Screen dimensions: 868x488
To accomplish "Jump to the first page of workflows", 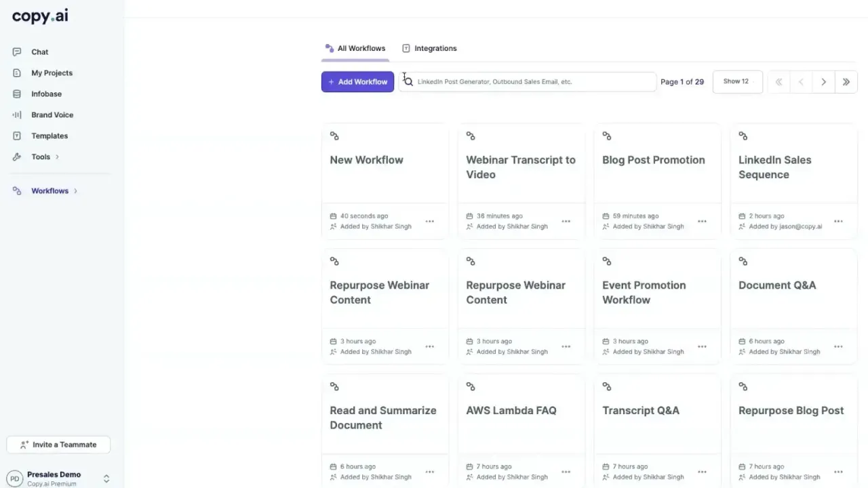I will click(x=778, y=82).
